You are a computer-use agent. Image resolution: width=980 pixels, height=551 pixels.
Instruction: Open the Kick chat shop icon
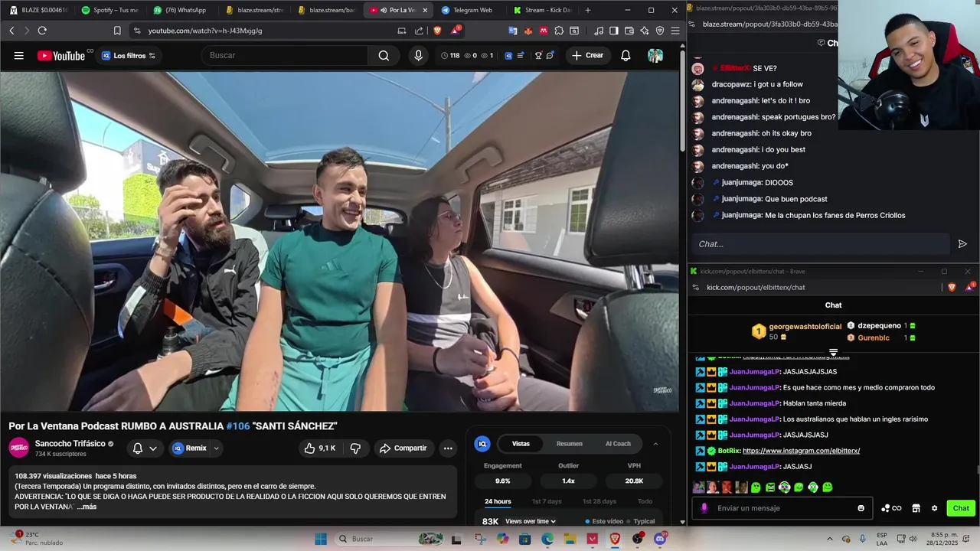coord(916,508)
